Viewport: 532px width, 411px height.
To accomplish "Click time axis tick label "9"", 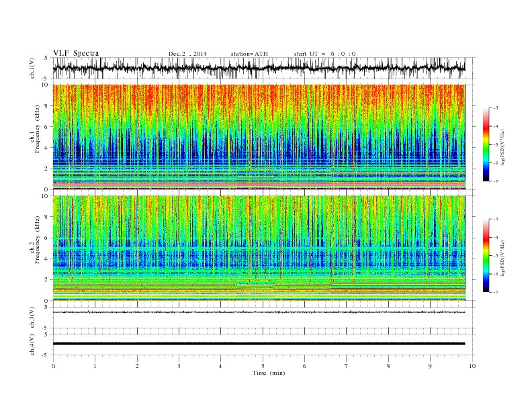I will click(430, 366).
